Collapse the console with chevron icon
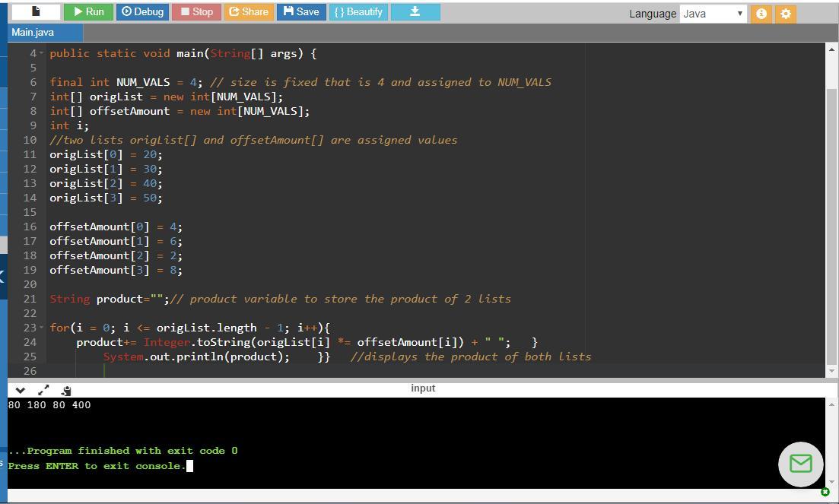839x504 pixels. point(20,390)
